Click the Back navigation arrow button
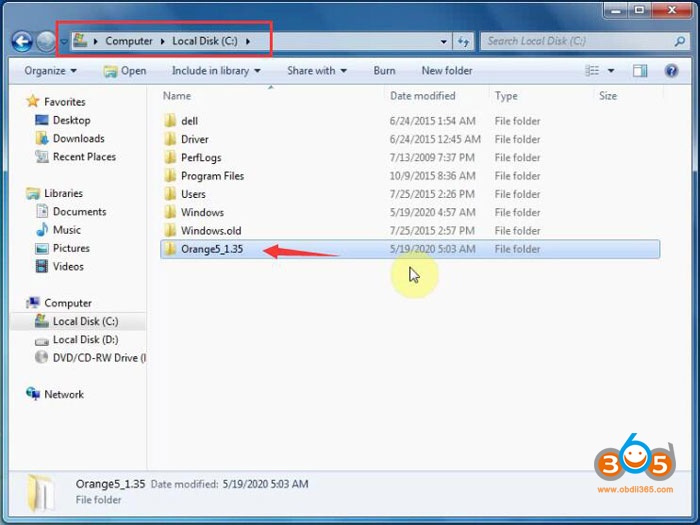The image size is (700, 525). point(22,42)
